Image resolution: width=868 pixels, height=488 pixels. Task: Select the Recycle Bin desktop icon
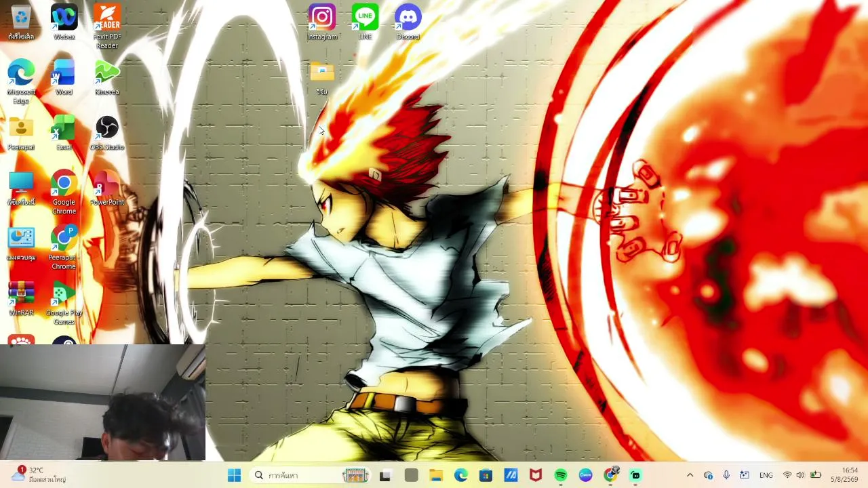point(21,22)
